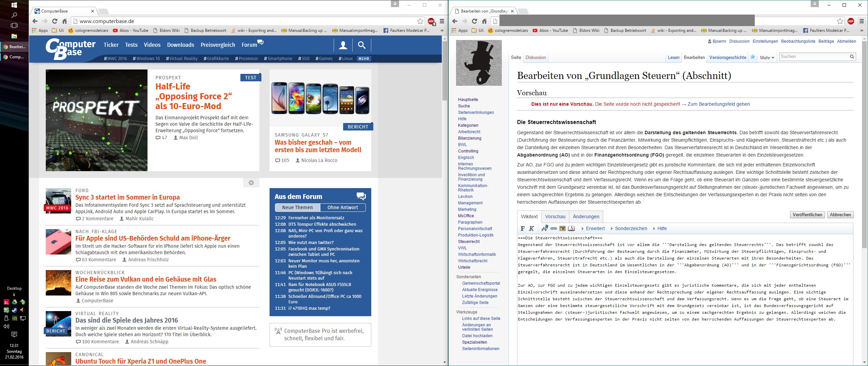This screenshot has height=366, width=868.
Task: Apply bold (F) formatting in wiki editor
Action: 522,228
